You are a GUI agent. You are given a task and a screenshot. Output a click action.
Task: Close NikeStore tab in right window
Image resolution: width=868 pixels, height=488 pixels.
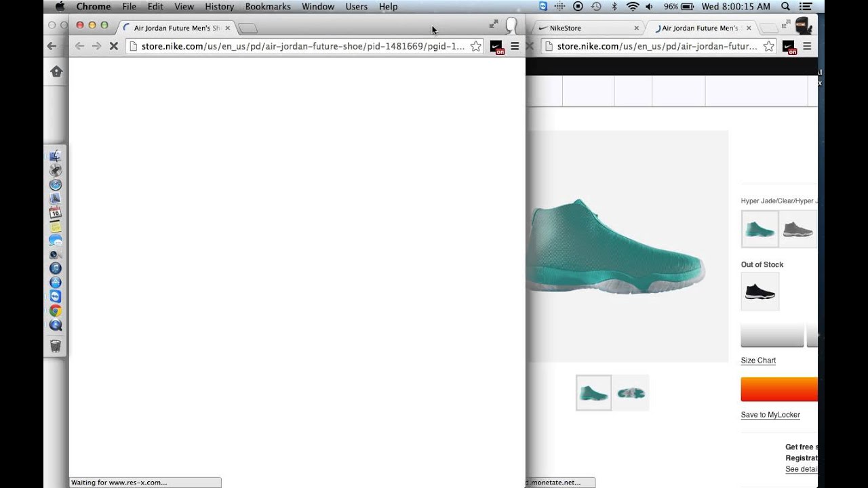coord(636,28)
